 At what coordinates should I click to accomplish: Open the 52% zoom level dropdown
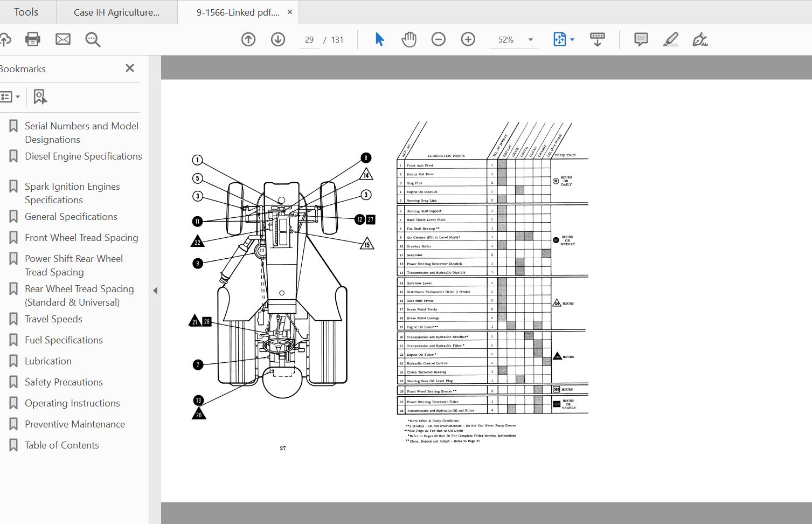coord(530,40)
